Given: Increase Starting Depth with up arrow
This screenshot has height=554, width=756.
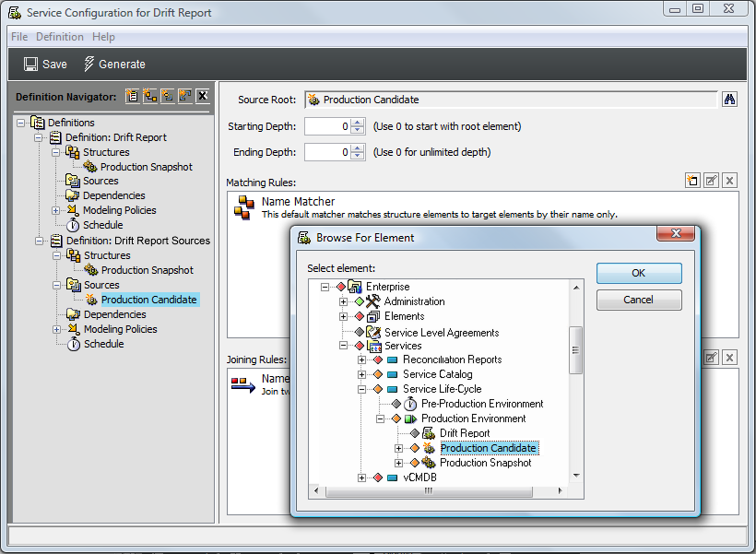Looking at the screenshot, I should 358,123.
